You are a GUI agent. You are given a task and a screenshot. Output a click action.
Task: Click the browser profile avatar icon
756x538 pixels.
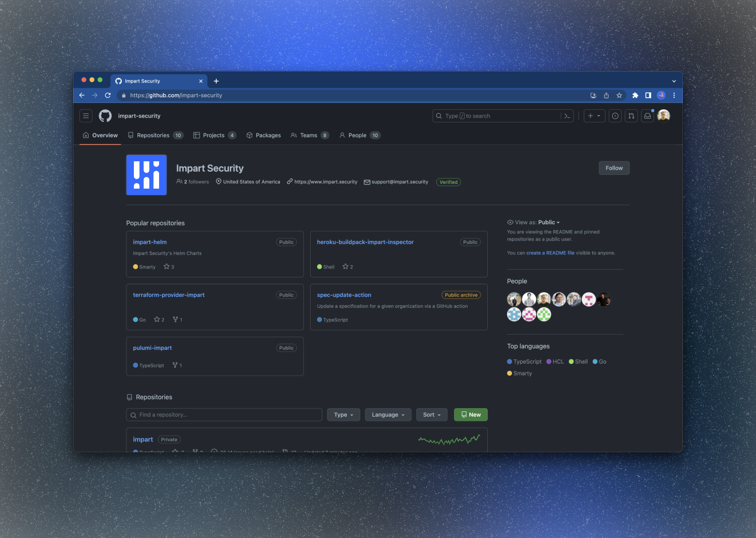661,96
